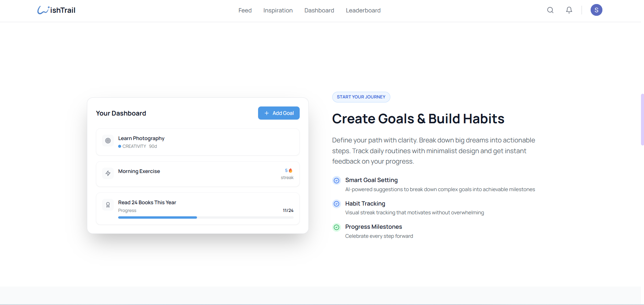
Task: Go to the Dashboard tab
Action: click(x=319, y=10)
